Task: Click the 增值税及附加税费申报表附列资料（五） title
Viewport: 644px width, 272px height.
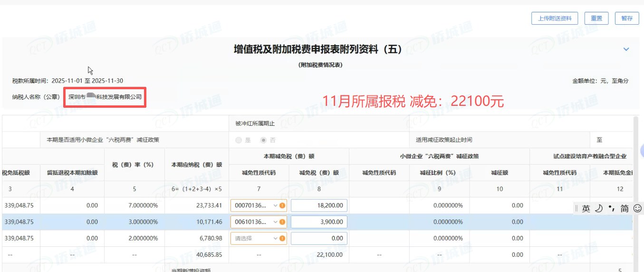Action: point(318,49)
